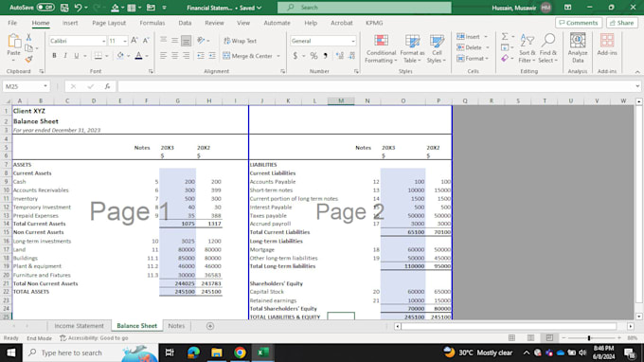Switch to Income Statement sheet tab
Viewport: 644px width, 362px height.
[x=79, y=326]
